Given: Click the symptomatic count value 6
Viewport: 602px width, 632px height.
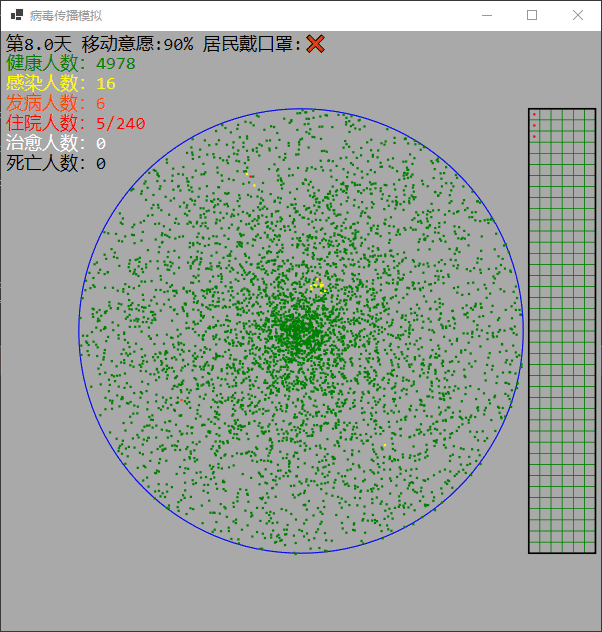Looking at the screenshot, I should coord(101,104).
